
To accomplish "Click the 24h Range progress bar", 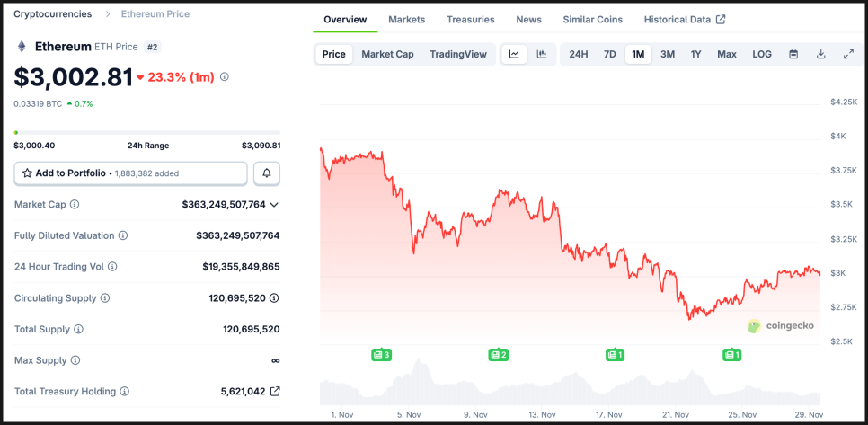I will pyautogui.click(x=147, y=132).
